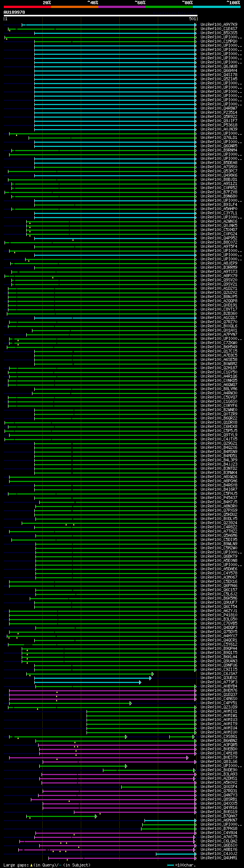Screen dimensions: 244x868
Task: Open hit UniRef100_C7ZKW0
Action: coord(219,343)
